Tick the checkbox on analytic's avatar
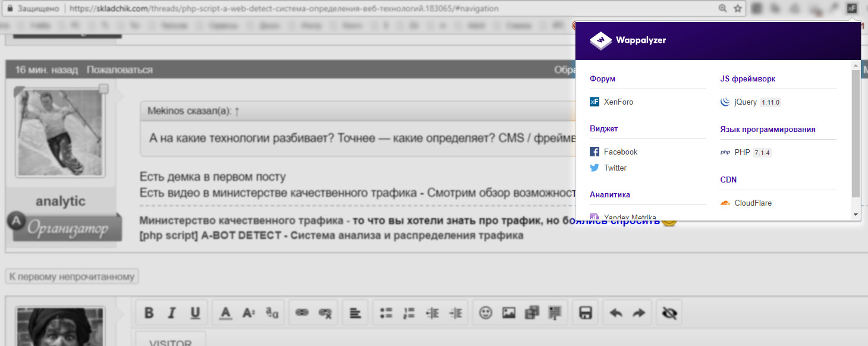 click(x=103, y=89)
